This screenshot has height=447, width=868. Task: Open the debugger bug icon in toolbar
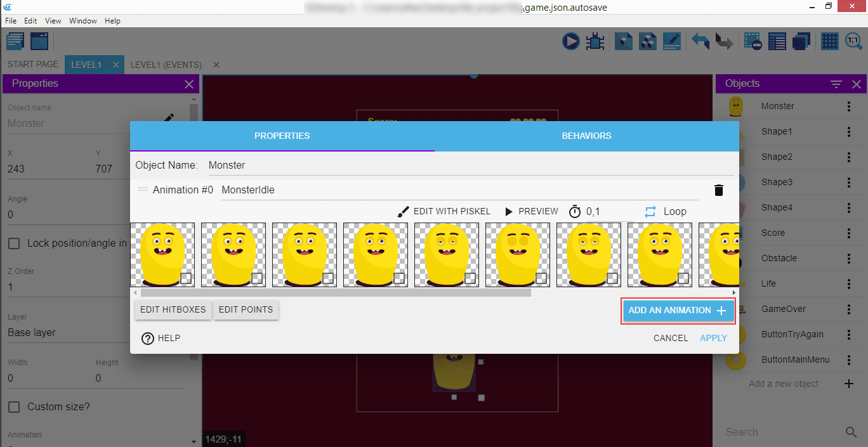pos(595,42)
